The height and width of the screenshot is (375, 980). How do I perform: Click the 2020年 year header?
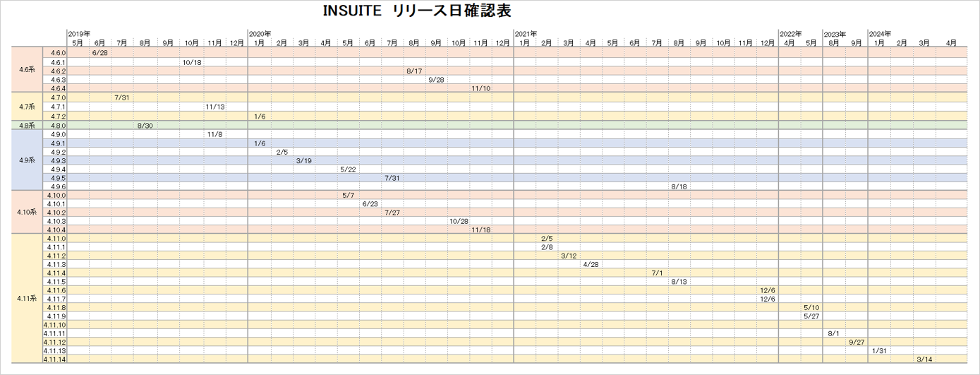(x=260, y=34)
